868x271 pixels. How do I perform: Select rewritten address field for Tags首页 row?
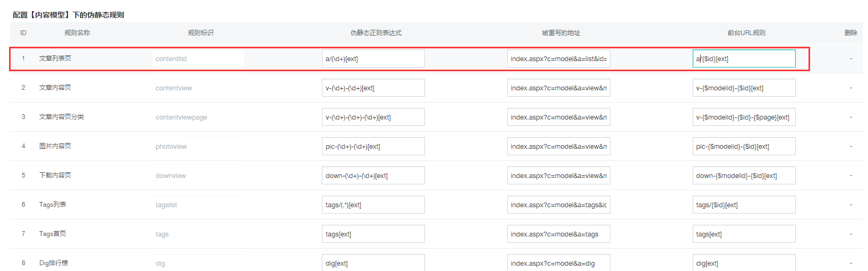pyautogui.click(x=558, y=234)
